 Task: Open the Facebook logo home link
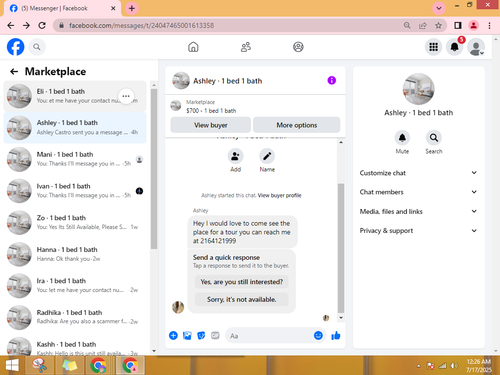[15, 47]
